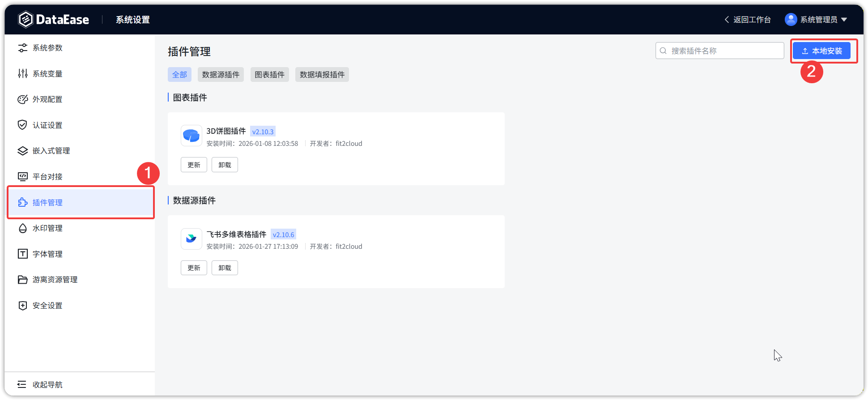The image size is (868, 400).
Task: Open the 系统管理员 dropdown arrow
Action: point(844,20)
